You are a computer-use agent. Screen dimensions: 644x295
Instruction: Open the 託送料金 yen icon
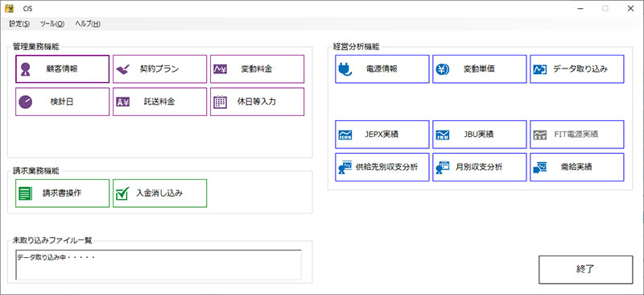click(x=123, y=102)
